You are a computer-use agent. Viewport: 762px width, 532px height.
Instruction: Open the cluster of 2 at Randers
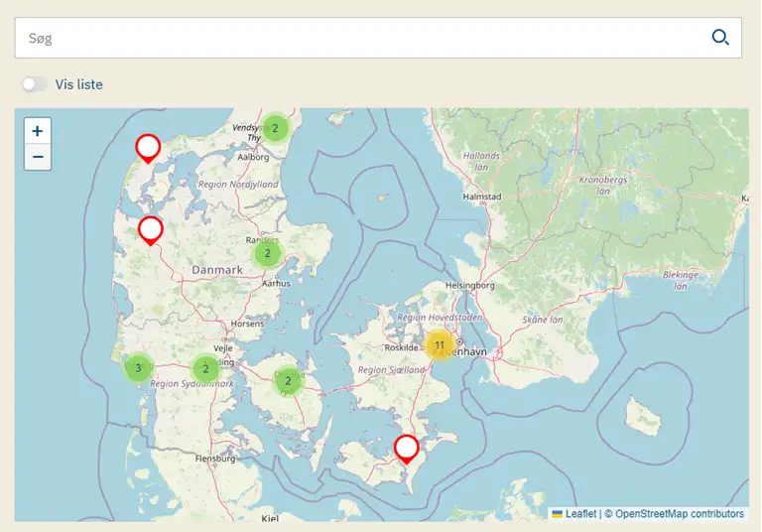click(267, 253)
